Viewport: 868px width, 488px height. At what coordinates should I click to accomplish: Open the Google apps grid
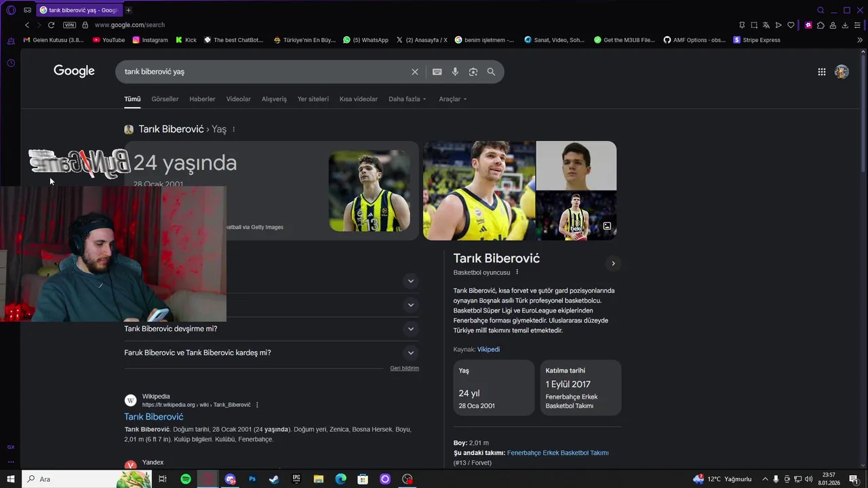821,72
